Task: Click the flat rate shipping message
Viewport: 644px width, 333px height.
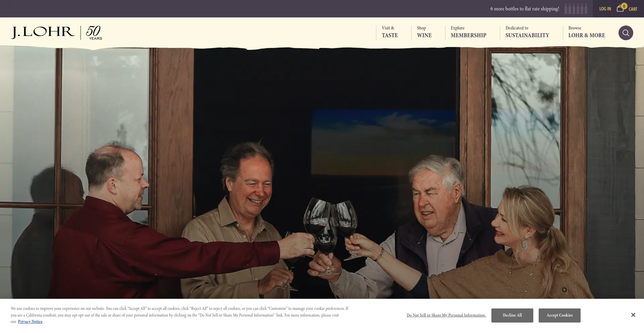Action: click(x=525, y=9)
